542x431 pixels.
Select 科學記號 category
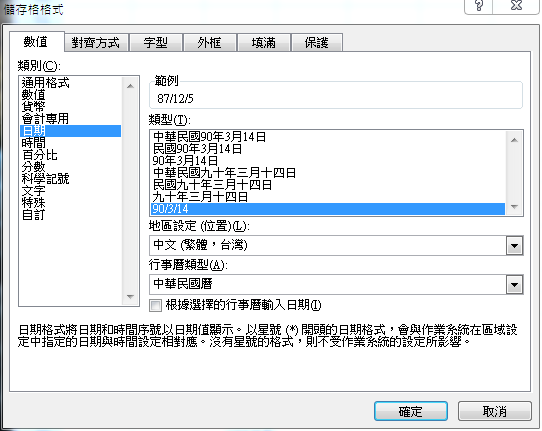pyautogui.click(x=71, y=179)
